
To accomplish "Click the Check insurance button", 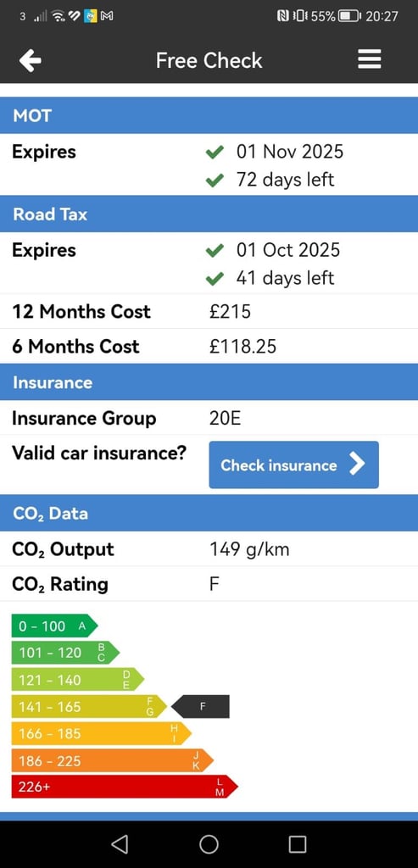I will tap(293, 465).
